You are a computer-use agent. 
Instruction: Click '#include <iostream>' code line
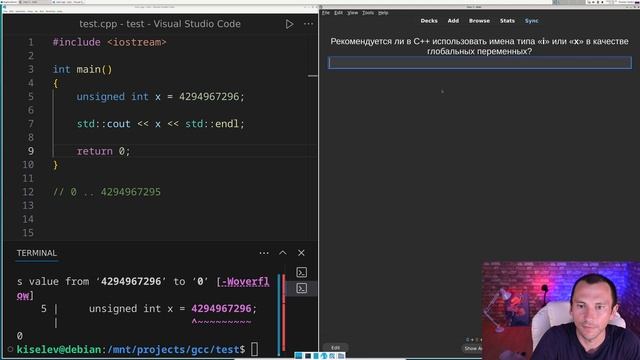109,42
